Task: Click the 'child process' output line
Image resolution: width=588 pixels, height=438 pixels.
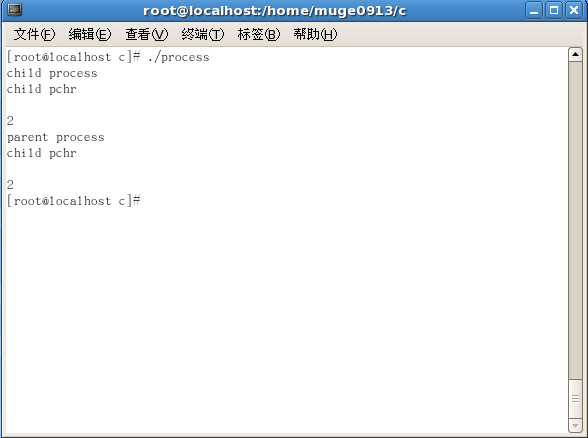Action: 52,73
